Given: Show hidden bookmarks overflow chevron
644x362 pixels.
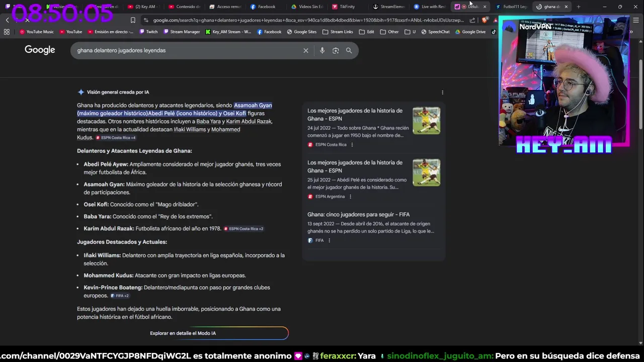Looking at the screenshot, I should [631, 32].
